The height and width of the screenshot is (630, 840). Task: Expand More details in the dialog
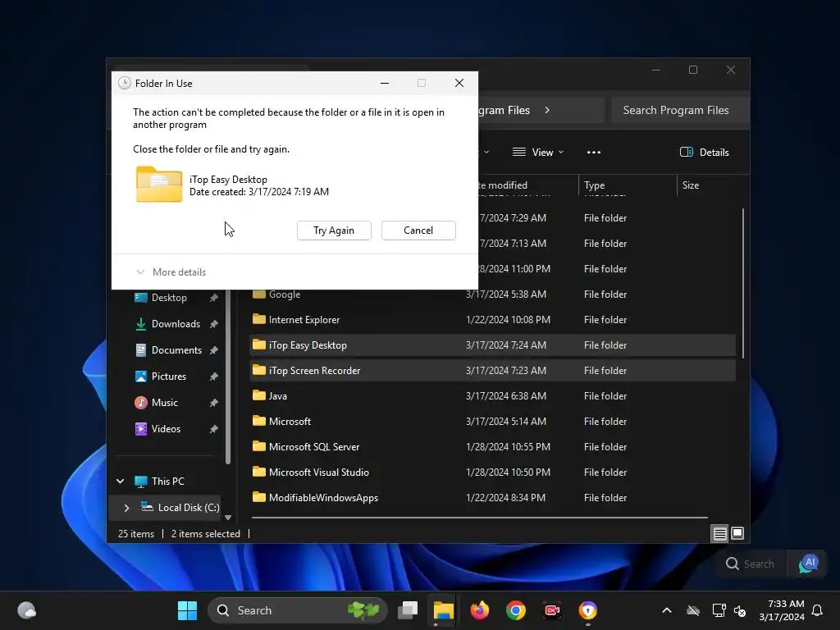[x=171, y=272]
